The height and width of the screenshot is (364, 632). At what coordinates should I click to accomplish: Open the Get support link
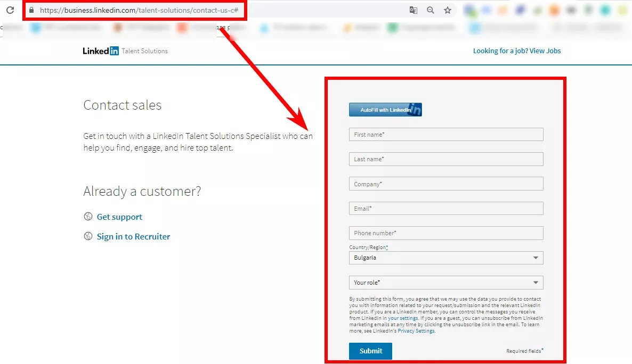click(x=119, y=217)
